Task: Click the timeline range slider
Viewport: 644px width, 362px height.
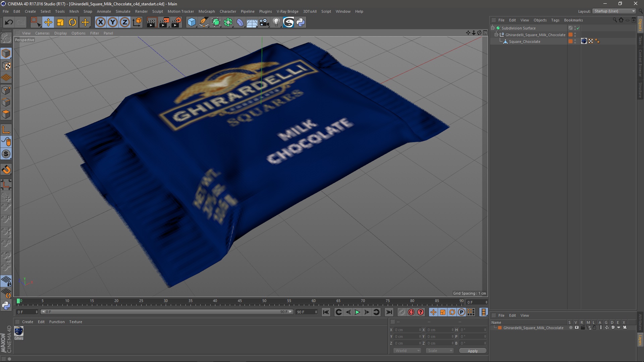Action: [167, 312]
